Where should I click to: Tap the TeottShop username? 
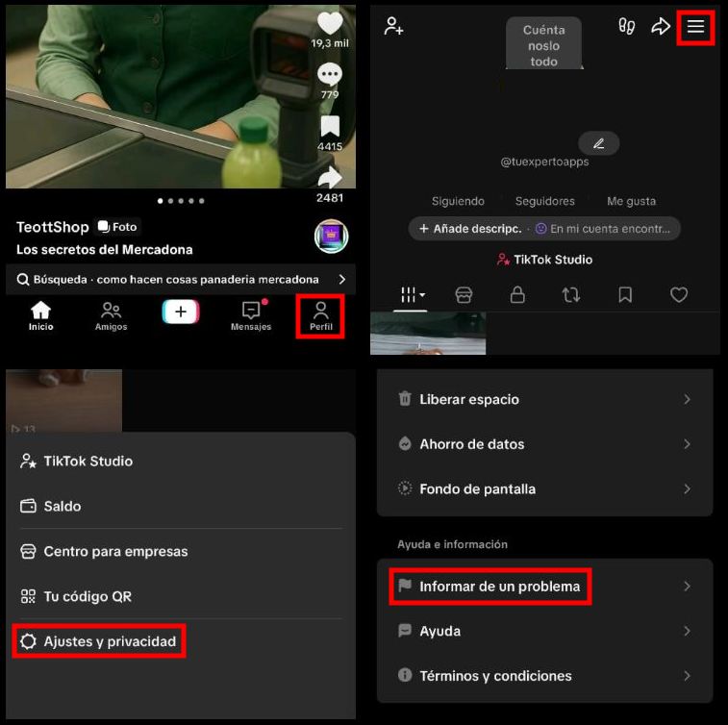[53, 227]
